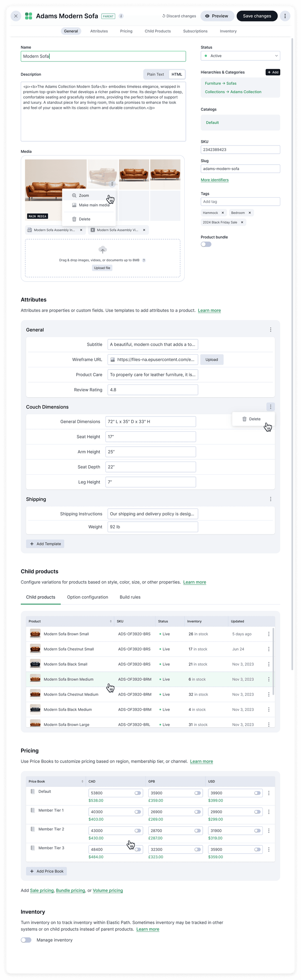Switch to the Attributes tab
This screenshot has height=980, width=301.
(99, 31)
